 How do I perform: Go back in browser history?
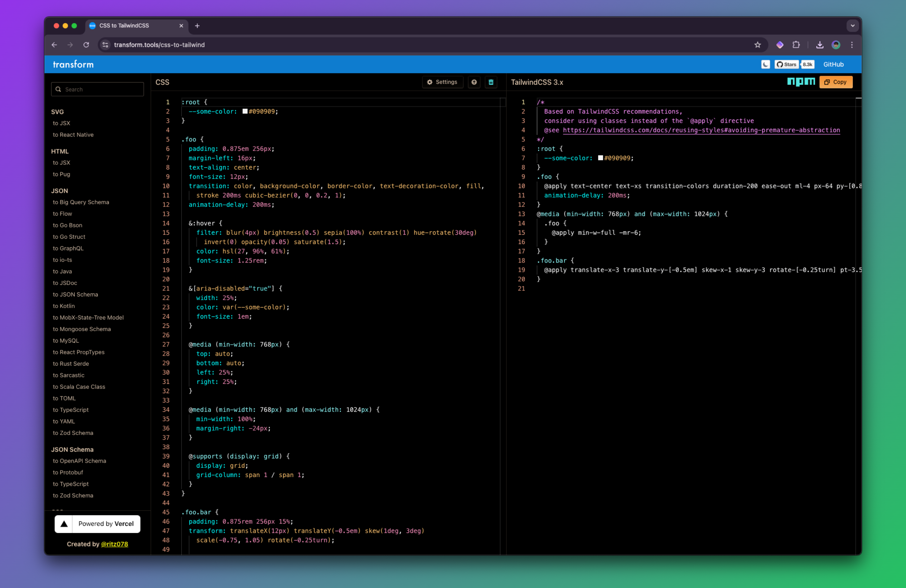tap(55, 45)
